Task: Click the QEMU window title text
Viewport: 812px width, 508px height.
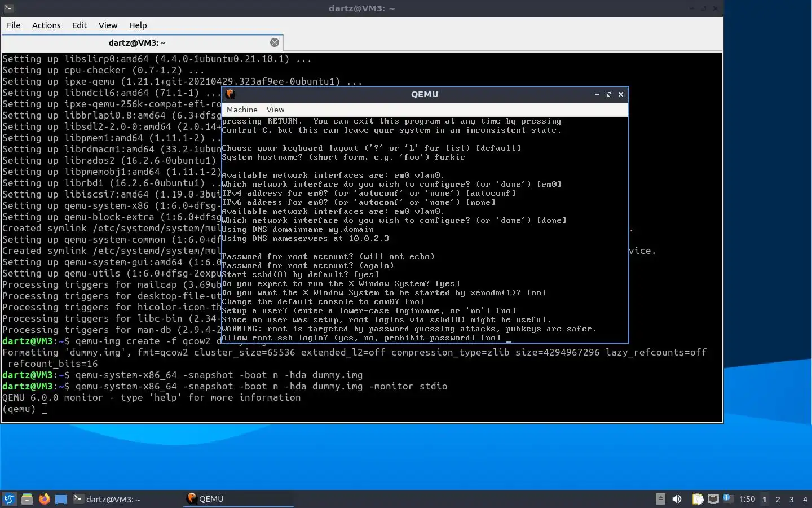Action: [x=425, y=94]
